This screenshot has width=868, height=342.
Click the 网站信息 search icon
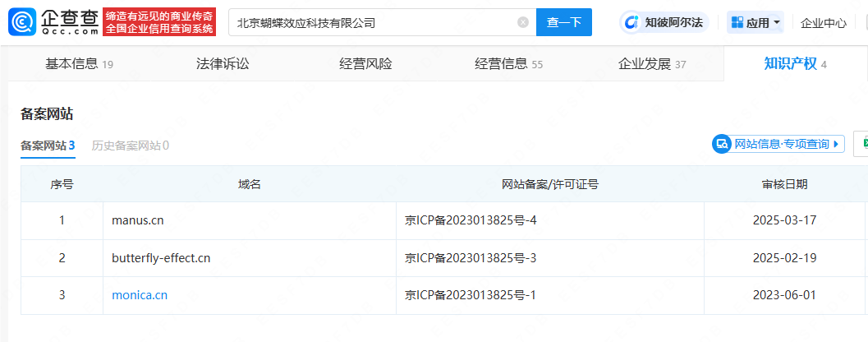(x=722, y=144)
